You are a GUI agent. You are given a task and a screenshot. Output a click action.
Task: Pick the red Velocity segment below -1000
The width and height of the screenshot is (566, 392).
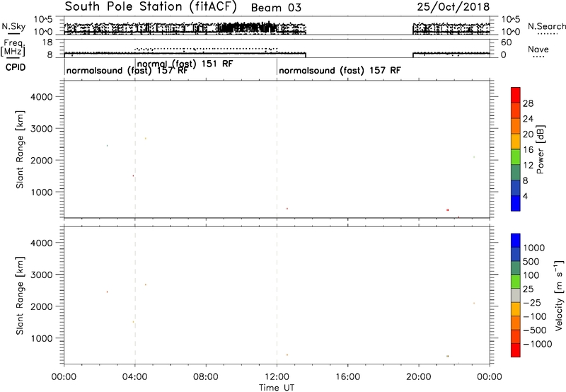coord(516,350)
